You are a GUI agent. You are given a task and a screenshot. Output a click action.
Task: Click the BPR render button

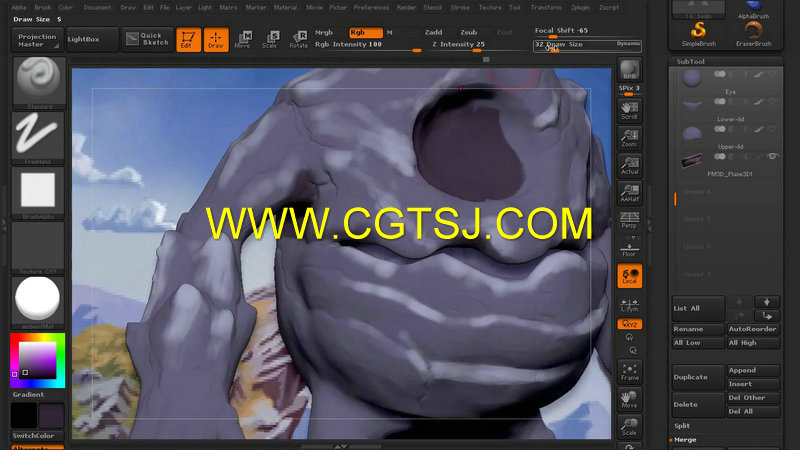630,70
